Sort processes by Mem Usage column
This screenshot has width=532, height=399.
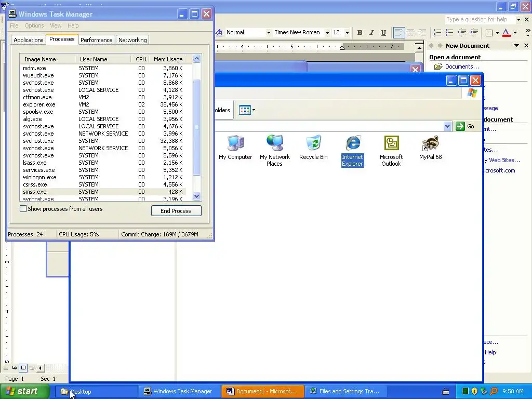(x=168, y=59)
